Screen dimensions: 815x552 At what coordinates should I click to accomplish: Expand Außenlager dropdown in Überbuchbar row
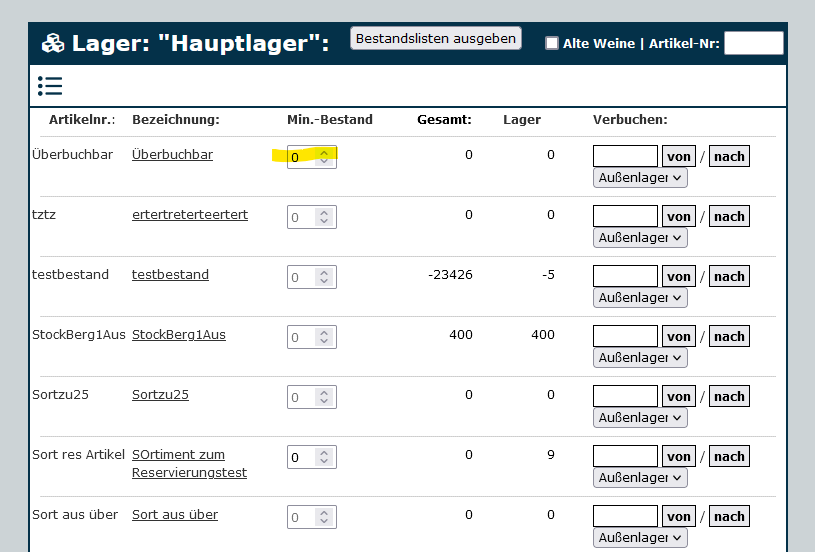point(640,178)
